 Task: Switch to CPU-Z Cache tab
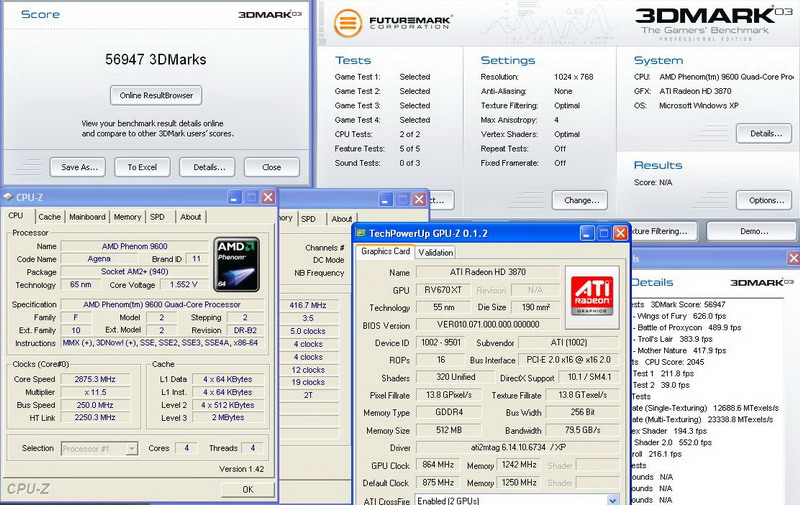pyautogui.click(x=49, y=217)
